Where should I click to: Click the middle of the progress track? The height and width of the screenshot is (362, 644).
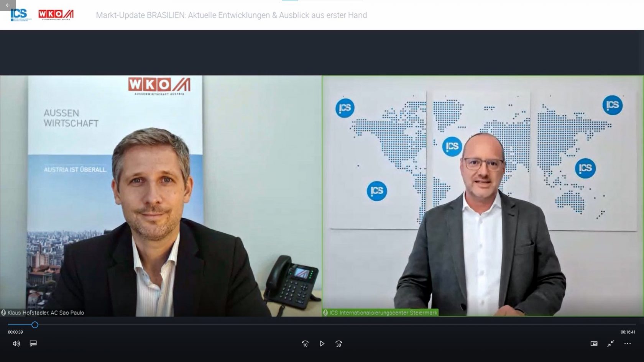(x=322, y=325)
